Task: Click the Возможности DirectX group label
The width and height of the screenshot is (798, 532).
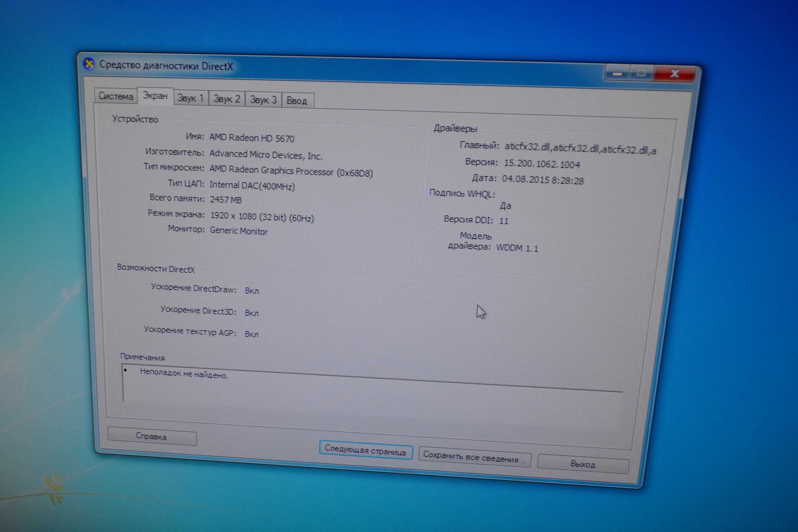Action: coord(156,269)
